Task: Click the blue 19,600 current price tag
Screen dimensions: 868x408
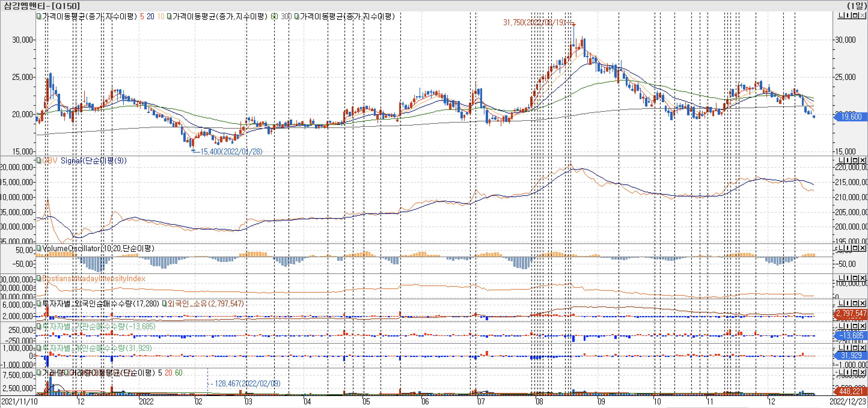Action: pyautogui.click(x=851, y=117)
